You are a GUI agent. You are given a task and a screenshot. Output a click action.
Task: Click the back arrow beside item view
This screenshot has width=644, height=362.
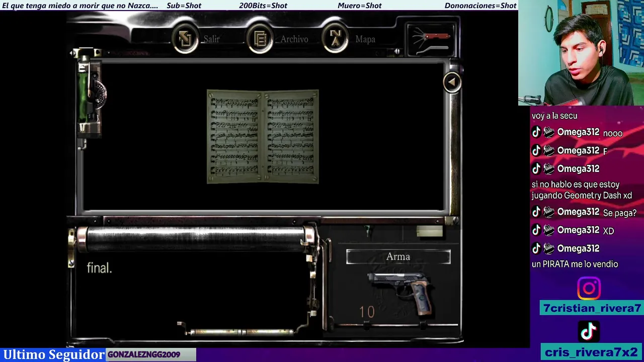[x=452, y=82]
